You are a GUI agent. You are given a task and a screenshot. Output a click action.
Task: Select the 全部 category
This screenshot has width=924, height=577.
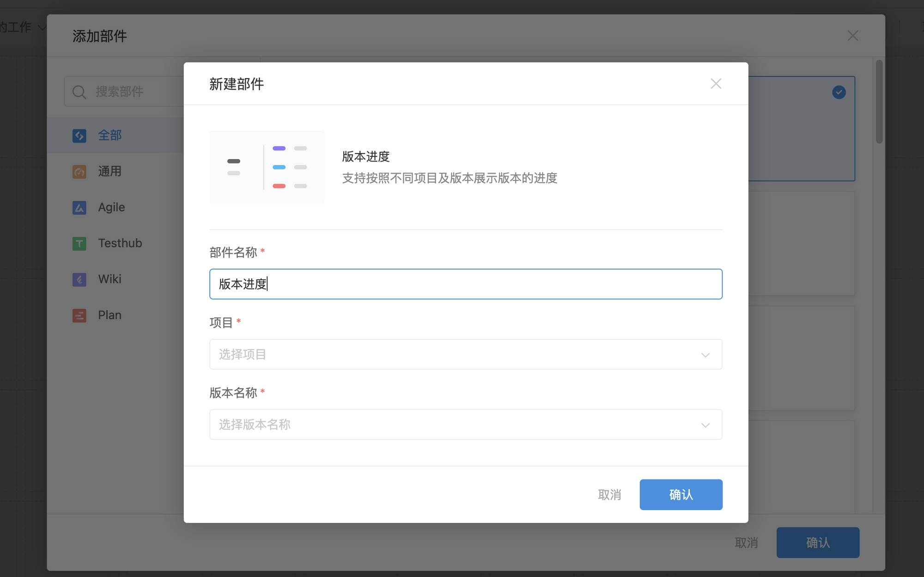[x=115, y=135]
